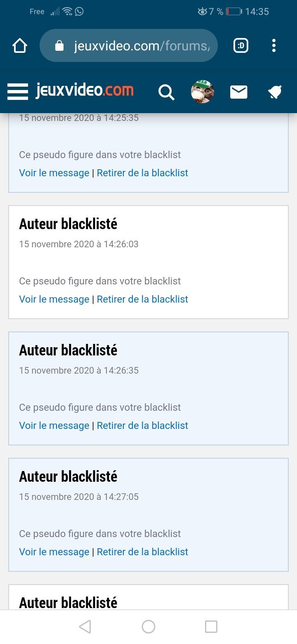The image size is (297, 644).
Task: Show hidden message posted at 14:26:03
Action: click(54, 299)
